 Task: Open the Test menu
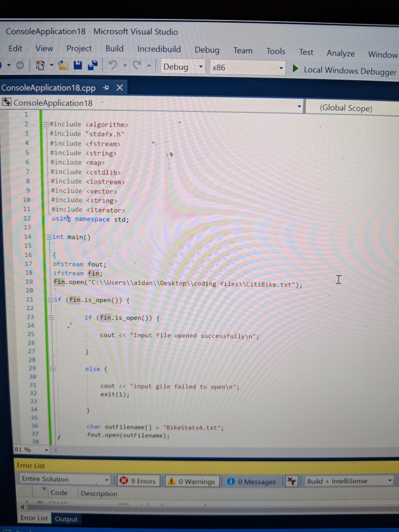[x=306, y=52]
